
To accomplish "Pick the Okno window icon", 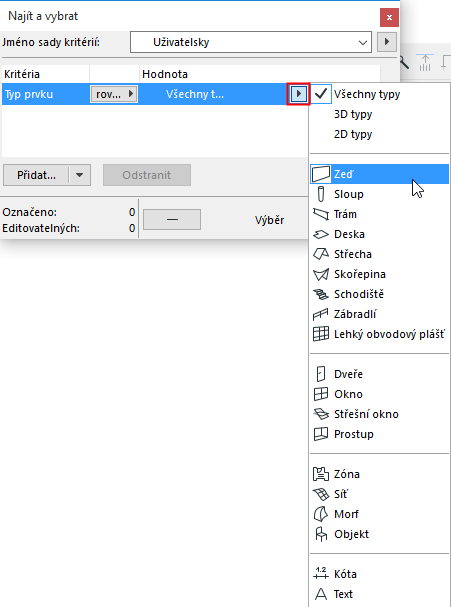I will click(321, 394).
